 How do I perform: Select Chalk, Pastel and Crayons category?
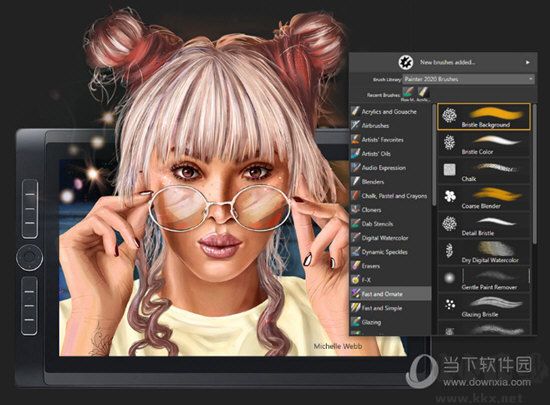coord(390,196)
